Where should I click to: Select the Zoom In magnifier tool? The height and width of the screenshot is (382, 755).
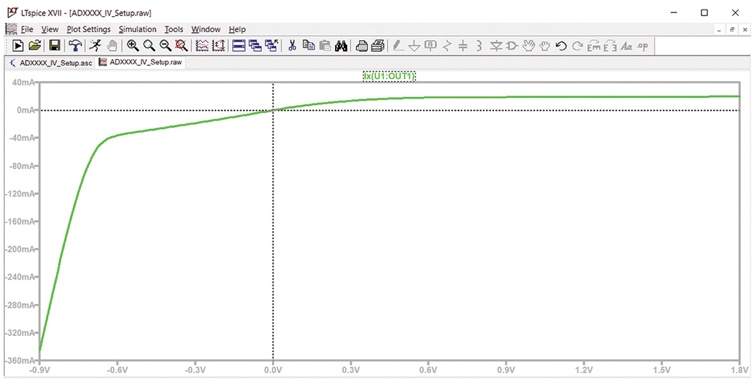(x=133, y=46)
